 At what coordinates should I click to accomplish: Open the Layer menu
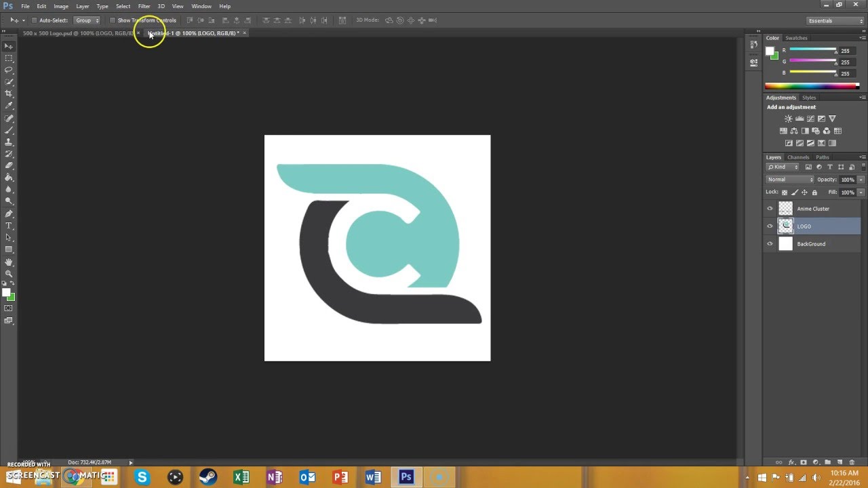tap(82, 6)
